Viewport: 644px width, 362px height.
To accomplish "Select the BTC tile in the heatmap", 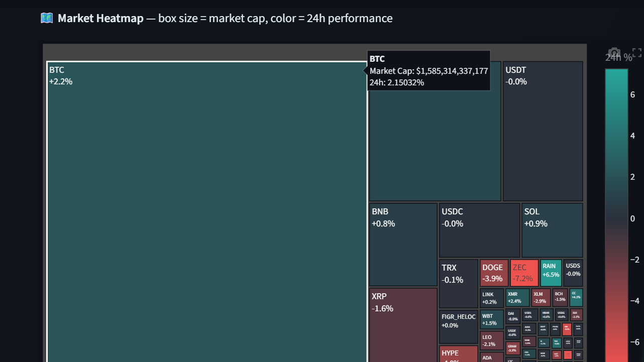I will click(x=207, y=211).
